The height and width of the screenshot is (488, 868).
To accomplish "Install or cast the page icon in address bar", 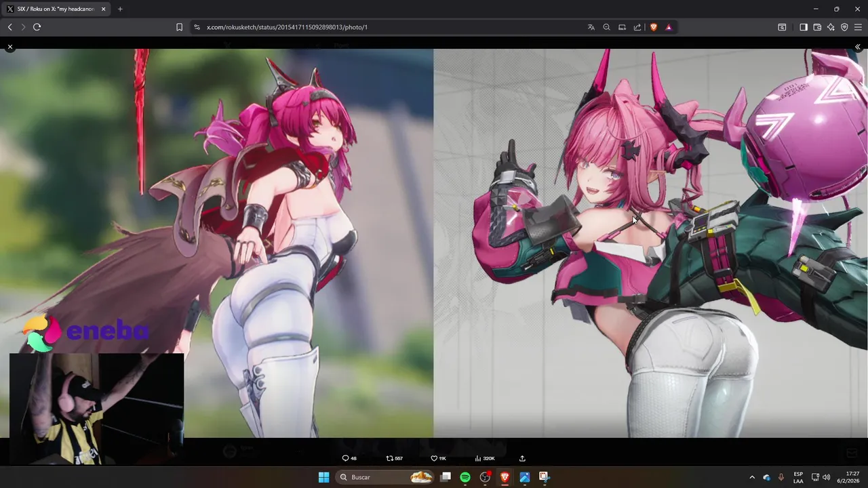I will pos(622,27).
